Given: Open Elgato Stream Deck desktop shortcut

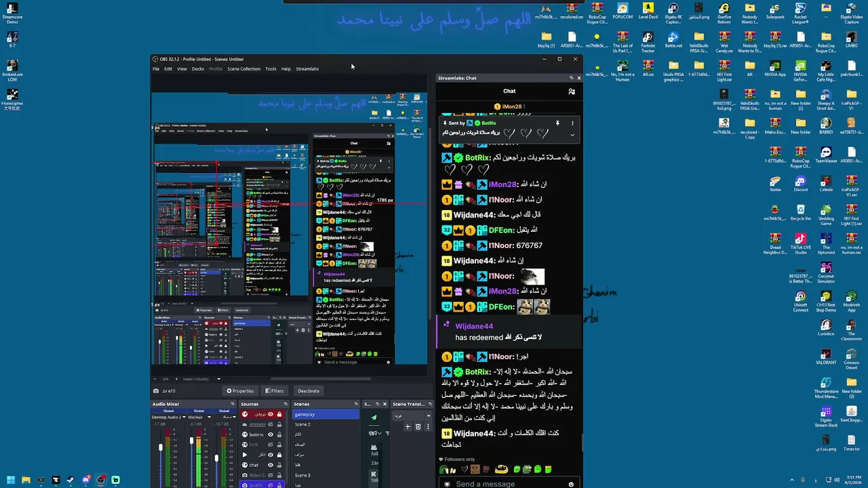Looking at the screenshot, I should click(x=826, y=416).
